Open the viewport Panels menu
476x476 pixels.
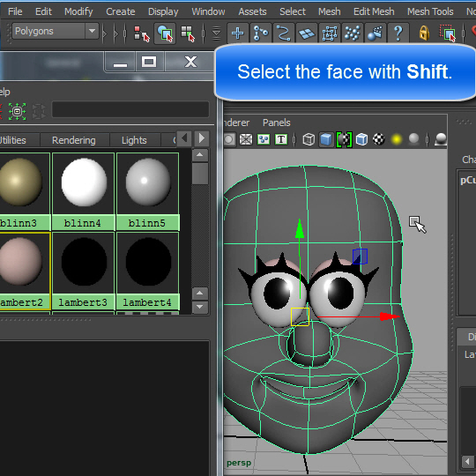pyautogui.click(x=276, y=123)
